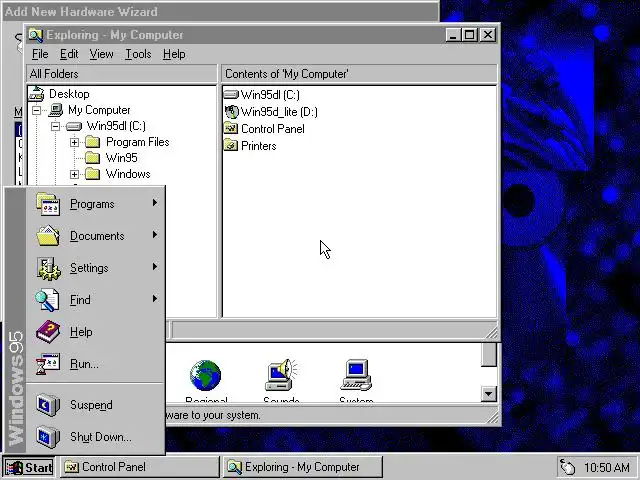Expand the Program Files folder node

(74, 142)
